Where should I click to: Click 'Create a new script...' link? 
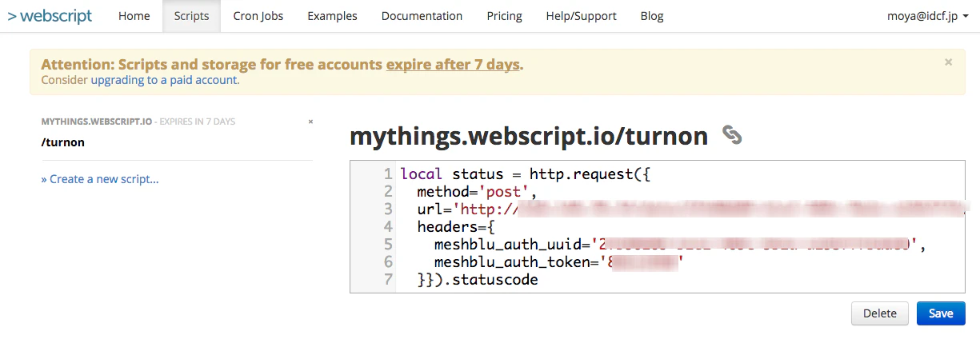(x=100, y=179)
